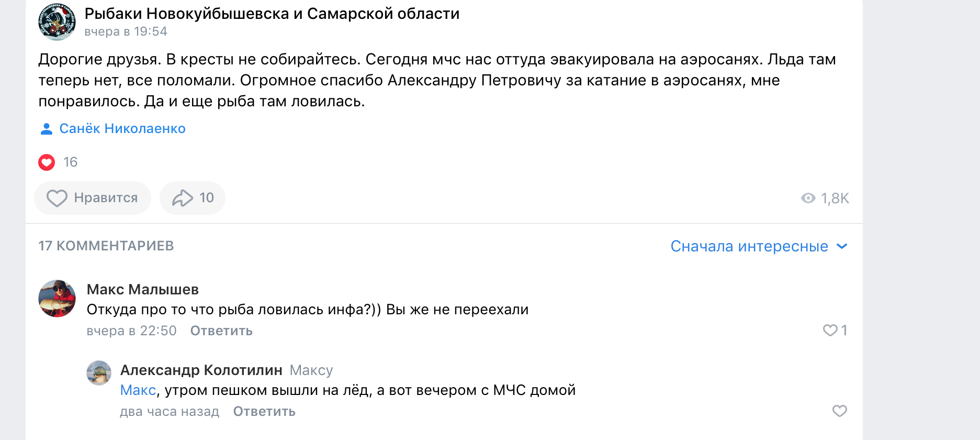Image resolution: width=980 pixels, height=440 pixels.
Task: Open the fishing group's avatar icon
Action: click(x=57, y=22)
